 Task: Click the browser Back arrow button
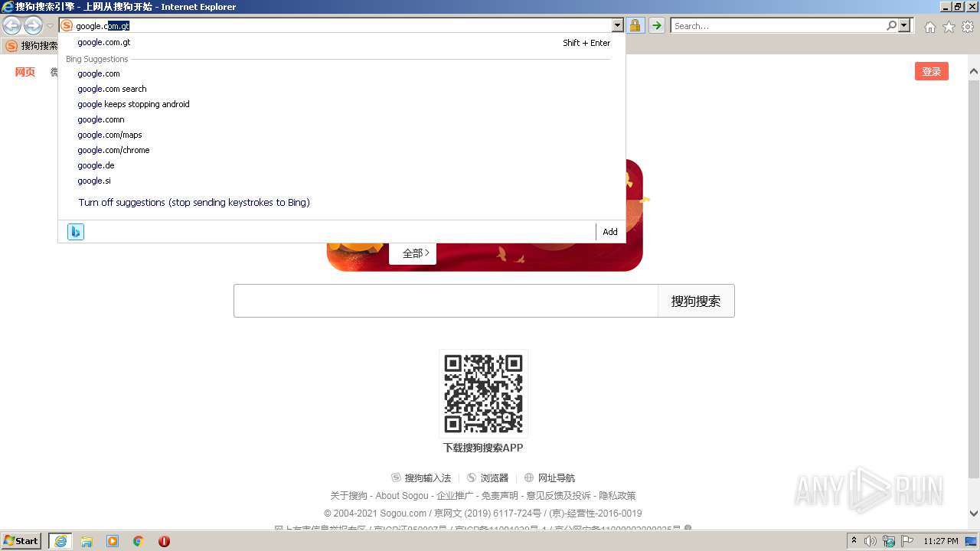(x=11, y=26)
